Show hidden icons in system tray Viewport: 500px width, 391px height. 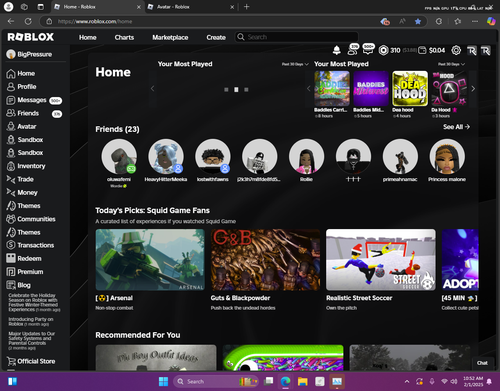pos(407,381)
